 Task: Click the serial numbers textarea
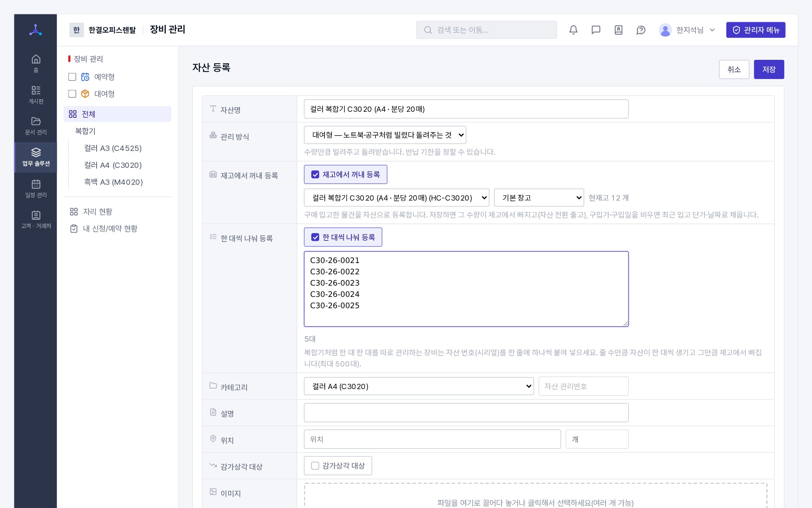[466, 289]
